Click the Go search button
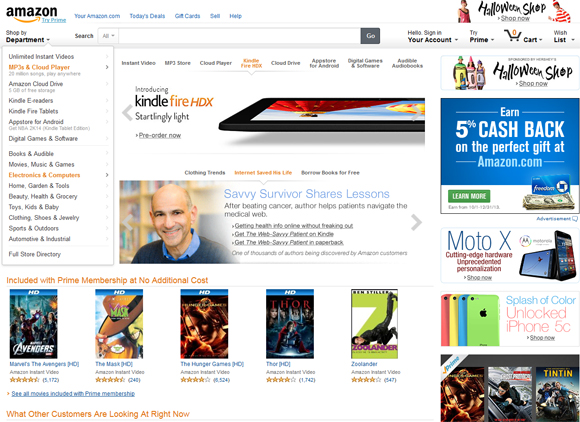This screenshot has width=580, height=422. pos(370,36)
